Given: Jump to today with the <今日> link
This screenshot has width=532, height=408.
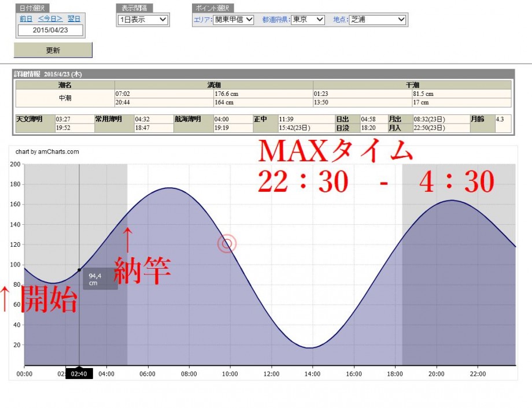Looking at the screenshot, I should pyautogui.click(x=50, y=19).
